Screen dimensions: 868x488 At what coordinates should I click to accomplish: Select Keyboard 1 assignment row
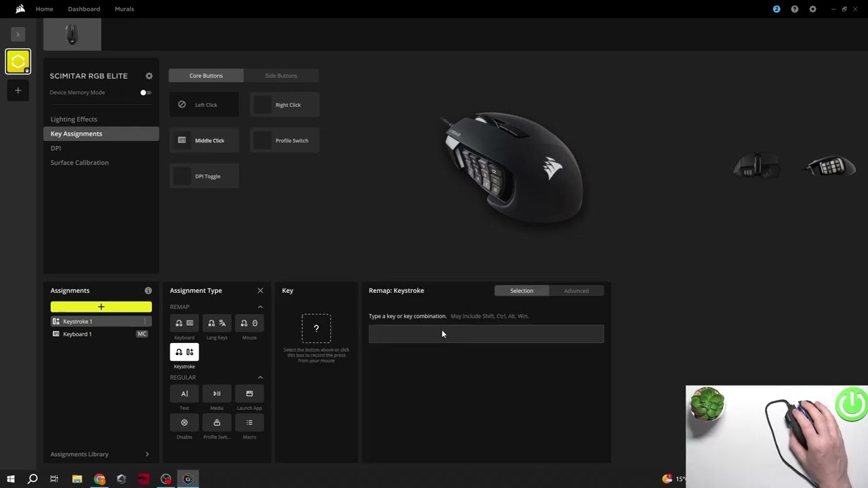pos(101,334)
